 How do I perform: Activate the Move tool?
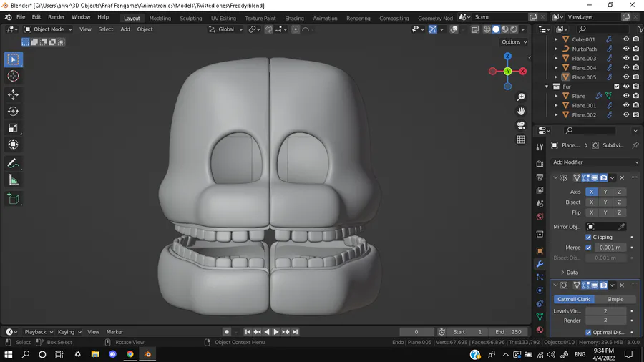(13, 94)
